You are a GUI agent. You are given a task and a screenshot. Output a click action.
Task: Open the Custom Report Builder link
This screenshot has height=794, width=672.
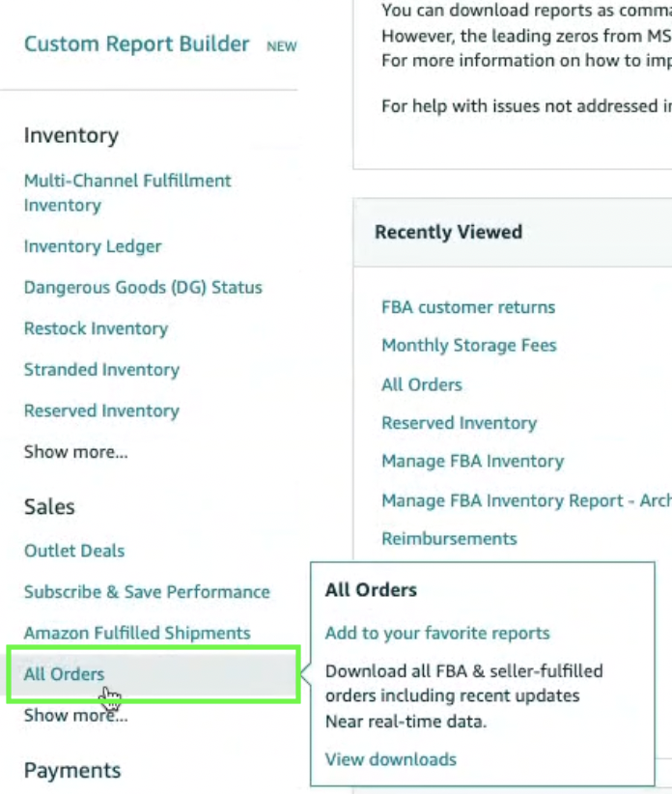[136, 44]
